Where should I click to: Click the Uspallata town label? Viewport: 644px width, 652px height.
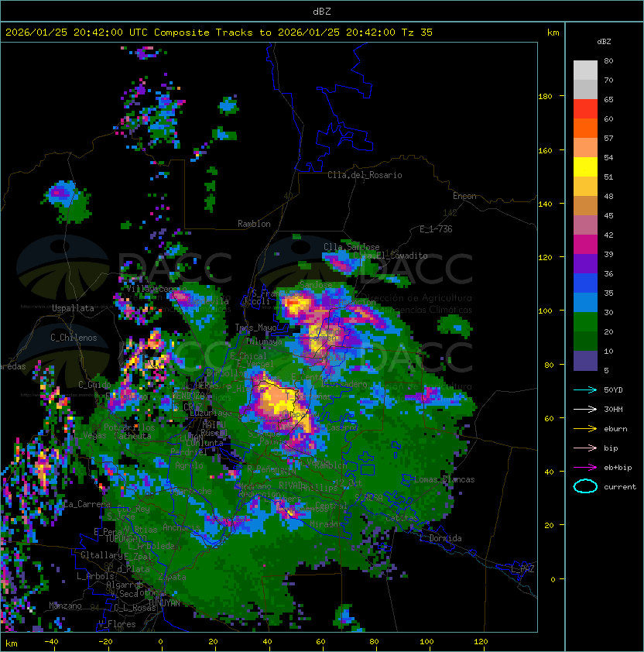[x=73, y=308]
